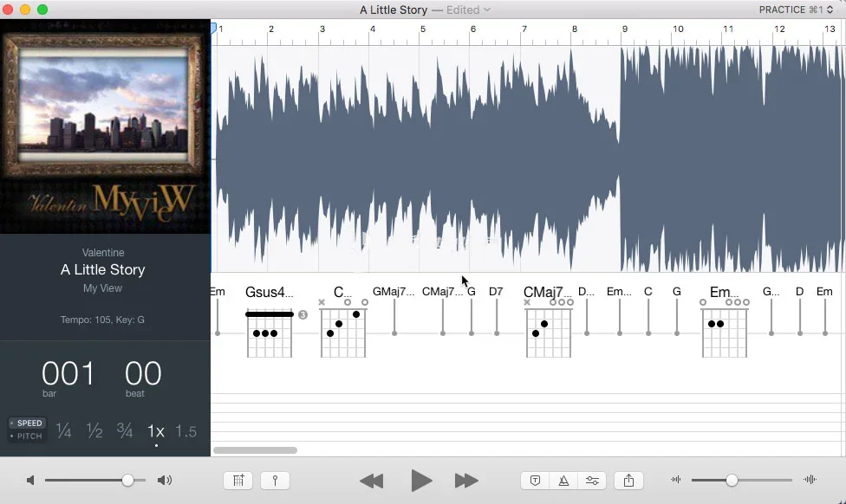Click the album artwork image
The width and height of the screenshot is (846, 504).
click(105, 126)
